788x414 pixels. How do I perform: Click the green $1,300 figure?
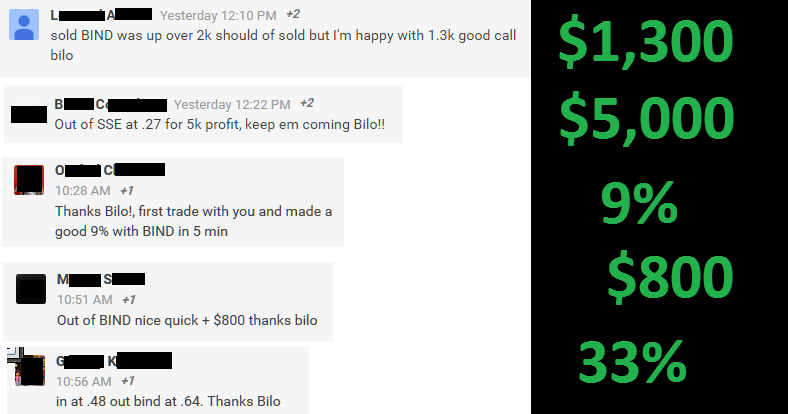[x=646, y=42]
